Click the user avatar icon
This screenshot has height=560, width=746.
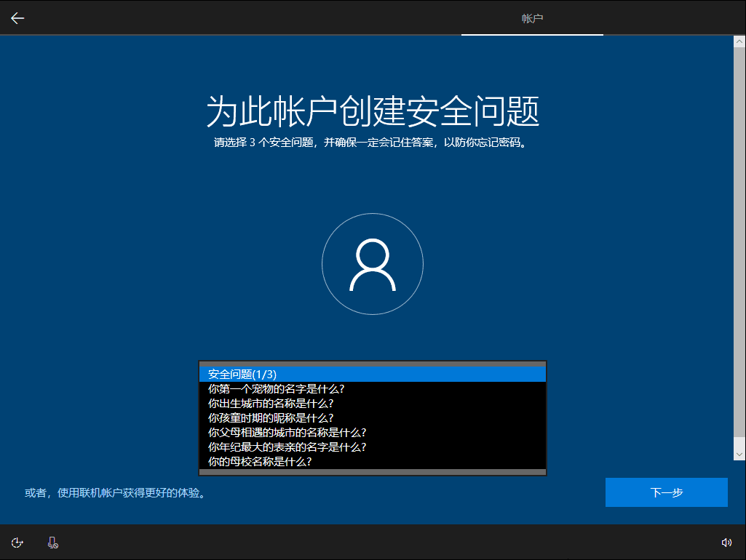pos(373,264)
